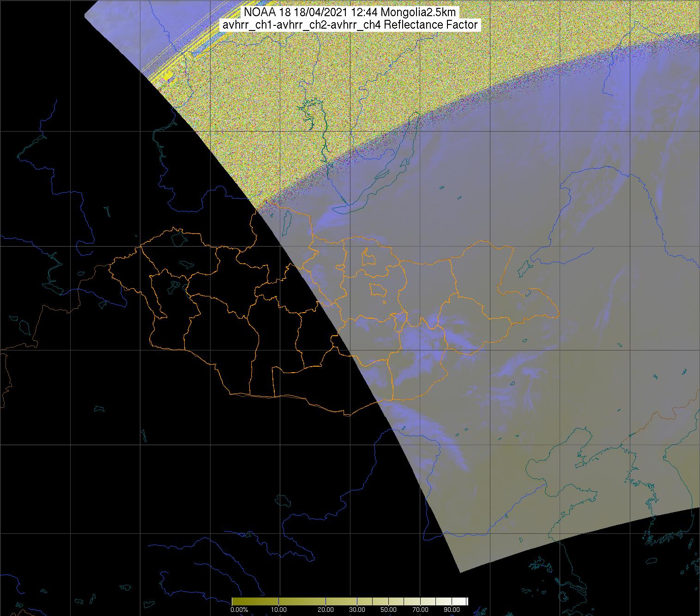Click the title text 'NOAA 18 18/04/2021 12:44 Mongolia2.5km'
The height and width of the screenshot is (616, 700).
coord(350,12)
